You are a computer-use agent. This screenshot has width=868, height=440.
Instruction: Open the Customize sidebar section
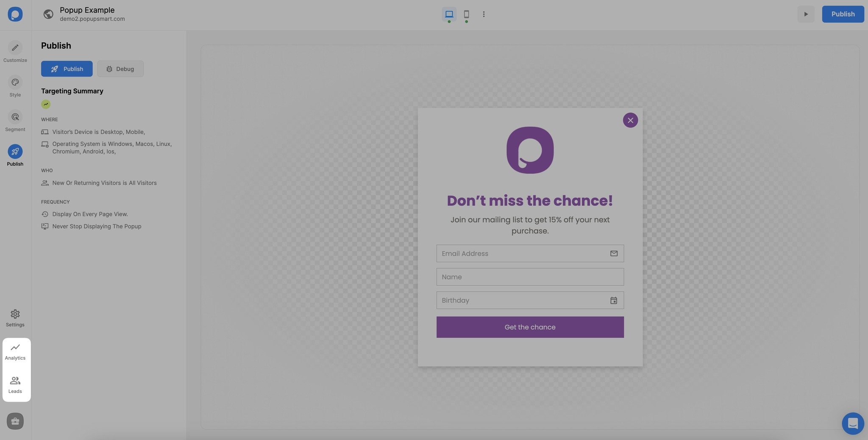[x=15, y=52]
